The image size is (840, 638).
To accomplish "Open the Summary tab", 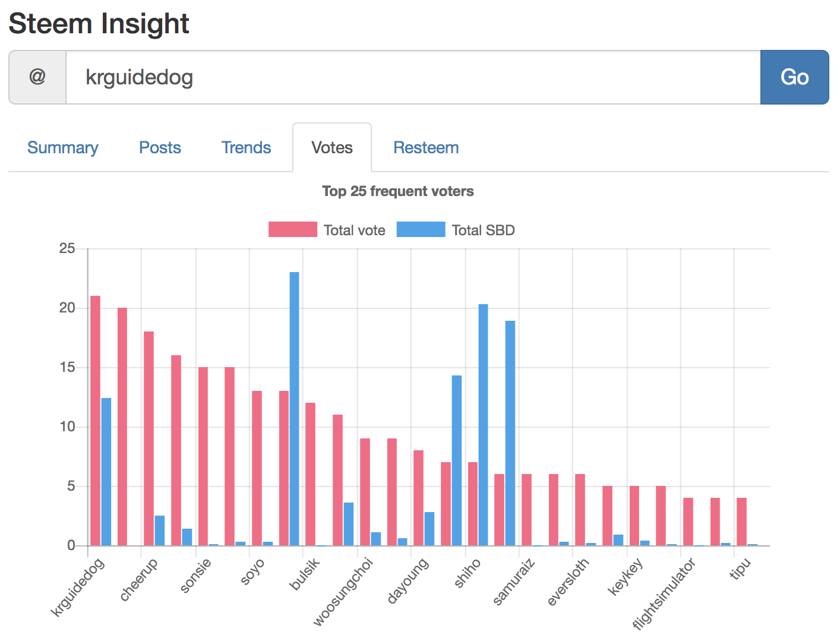I will (62, 147).
